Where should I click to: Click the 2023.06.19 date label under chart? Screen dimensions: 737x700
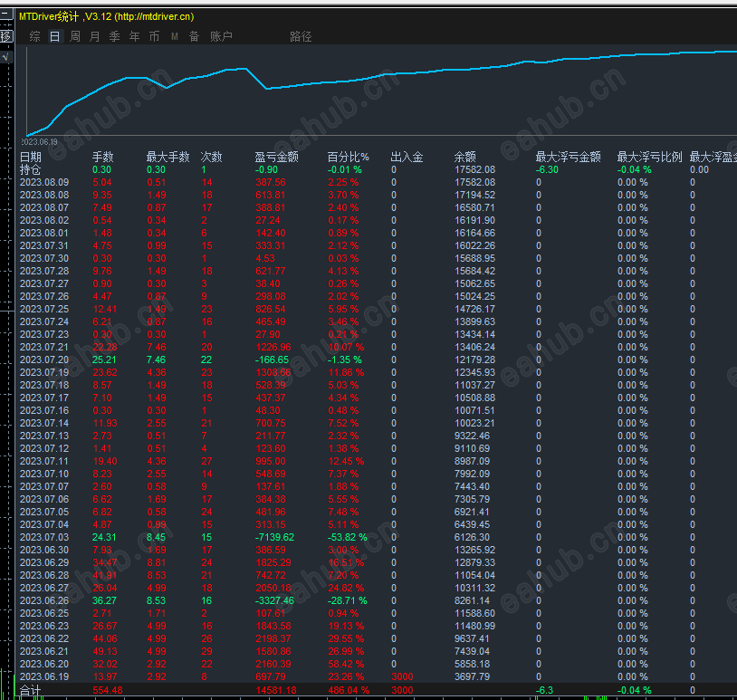39,142
